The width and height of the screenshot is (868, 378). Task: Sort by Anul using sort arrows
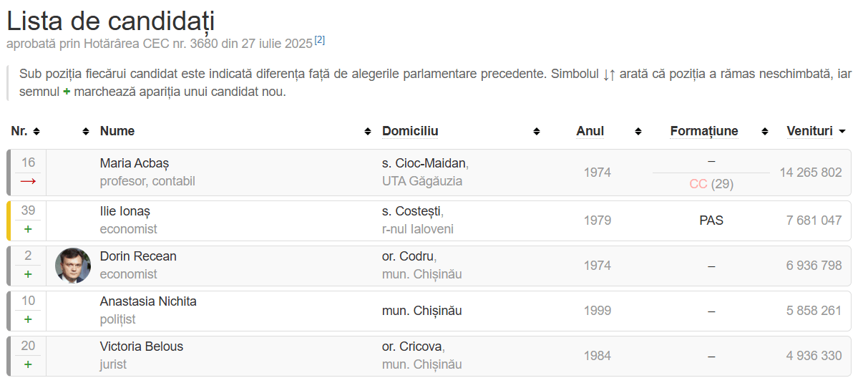click(x=638, y=132)
